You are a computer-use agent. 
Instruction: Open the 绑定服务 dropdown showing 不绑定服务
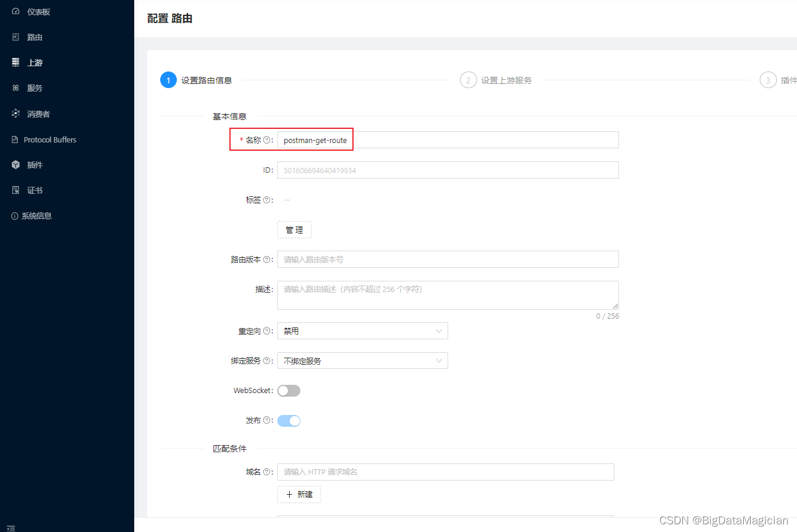click(362, 361)
